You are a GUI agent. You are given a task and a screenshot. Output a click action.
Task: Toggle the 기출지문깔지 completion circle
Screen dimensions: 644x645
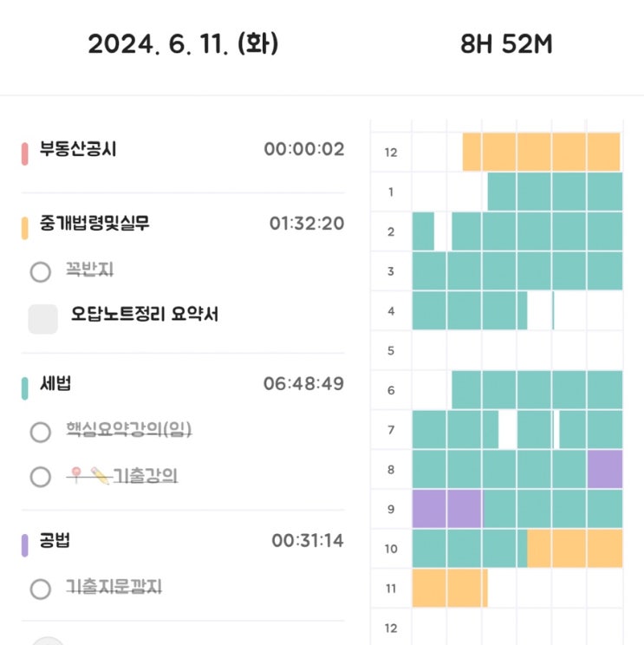point(40,590)
